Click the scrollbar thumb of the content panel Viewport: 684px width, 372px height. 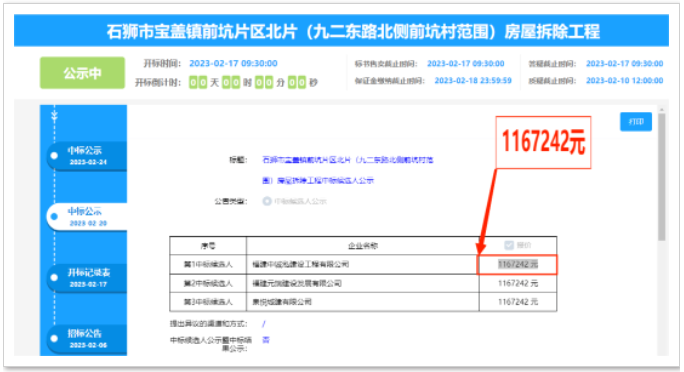(662, 177)
